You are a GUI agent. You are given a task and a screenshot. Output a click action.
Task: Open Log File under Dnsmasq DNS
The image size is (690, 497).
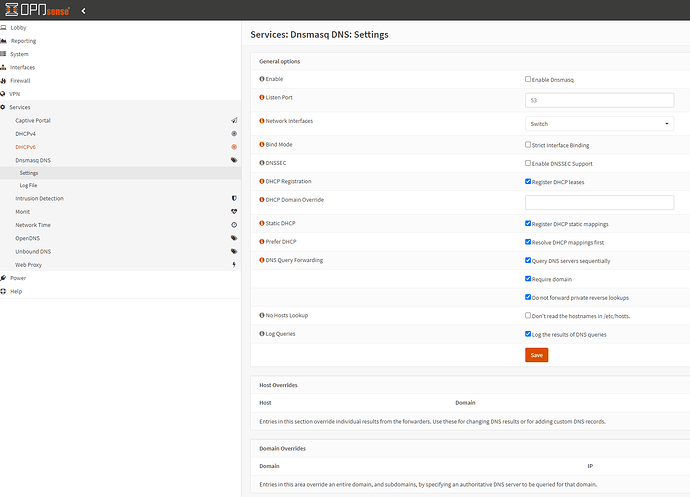pos(29,185)
